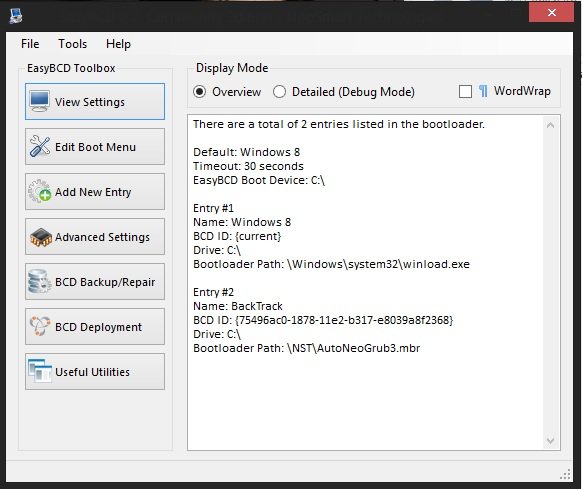Click the winload.exe bootloader path line
This screenshot has width=582, height=489.
pyautogui.click(x=331, y=264)
